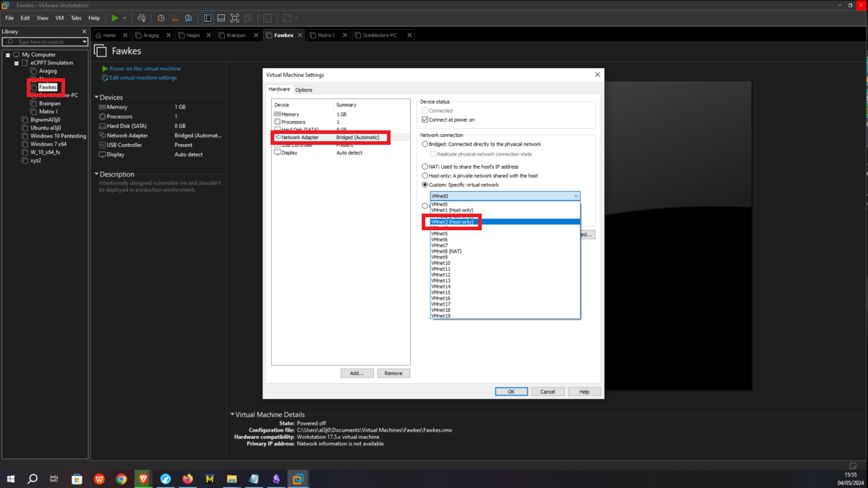Open the Edit menu
The width and height of the screenshot is (868, 488).
25,17
